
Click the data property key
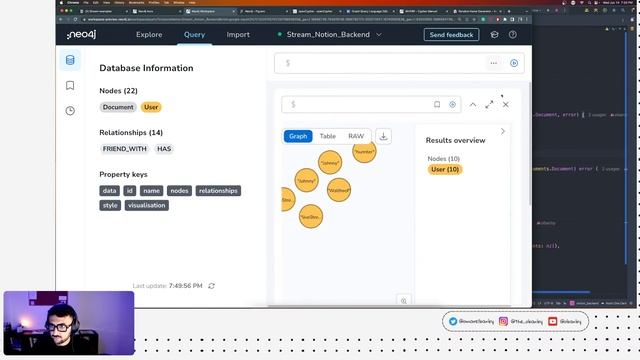click(x=109, y=191)
